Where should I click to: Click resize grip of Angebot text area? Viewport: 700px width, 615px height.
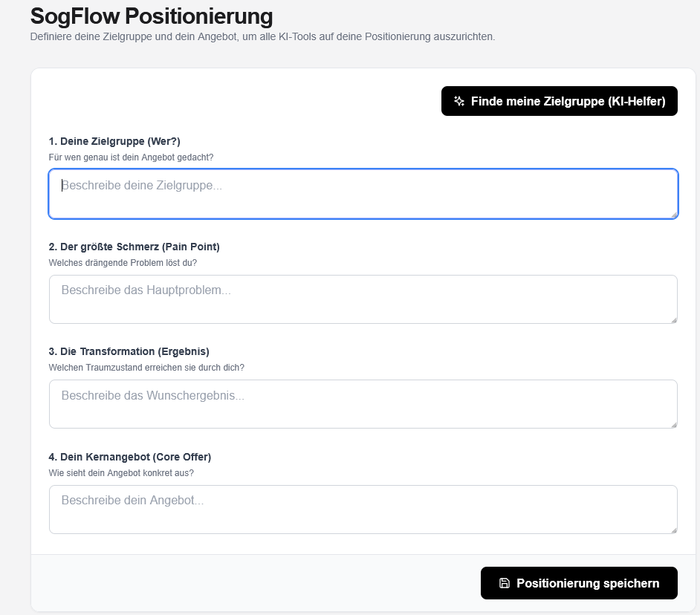[x=674, y=530]
